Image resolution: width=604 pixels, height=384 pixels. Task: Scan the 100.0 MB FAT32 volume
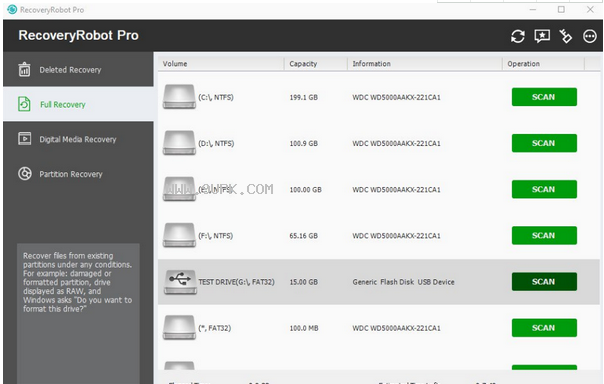tap(544, 328)
